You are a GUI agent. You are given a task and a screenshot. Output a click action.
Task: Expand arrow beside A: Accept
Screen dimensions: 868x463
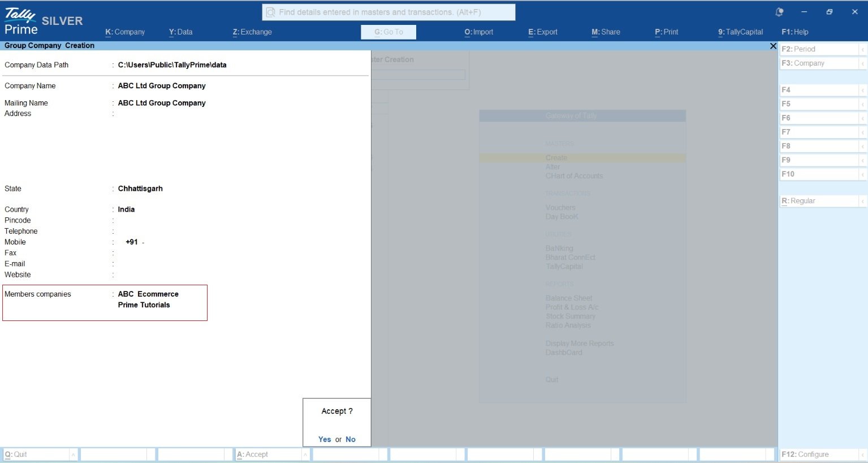pos(306,455)
